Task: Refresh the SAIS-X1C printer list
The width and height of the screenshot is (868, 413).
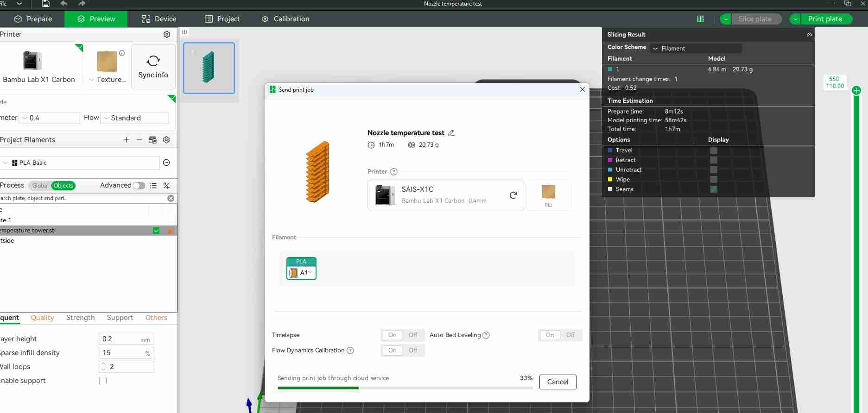Action: pos(513,195)
